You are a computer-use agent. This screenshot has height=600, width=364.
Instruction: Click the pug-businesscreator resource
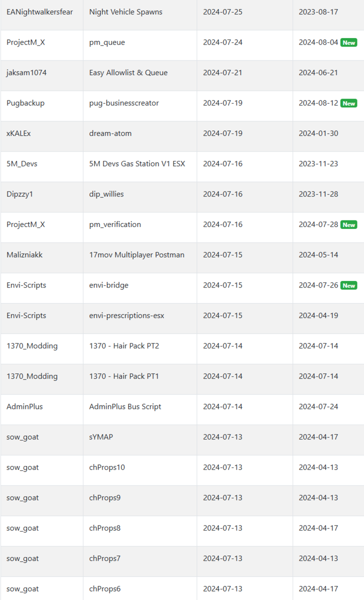(124, 103)
